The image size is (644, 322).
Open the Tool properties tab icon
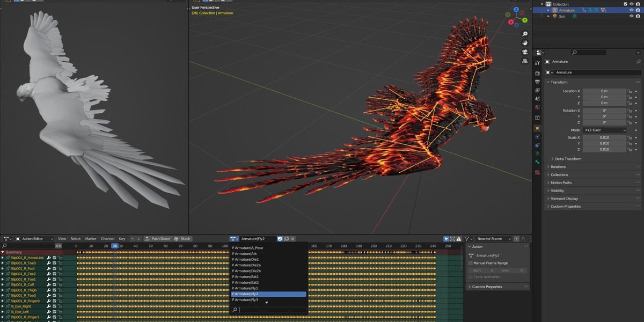point(537,63)
